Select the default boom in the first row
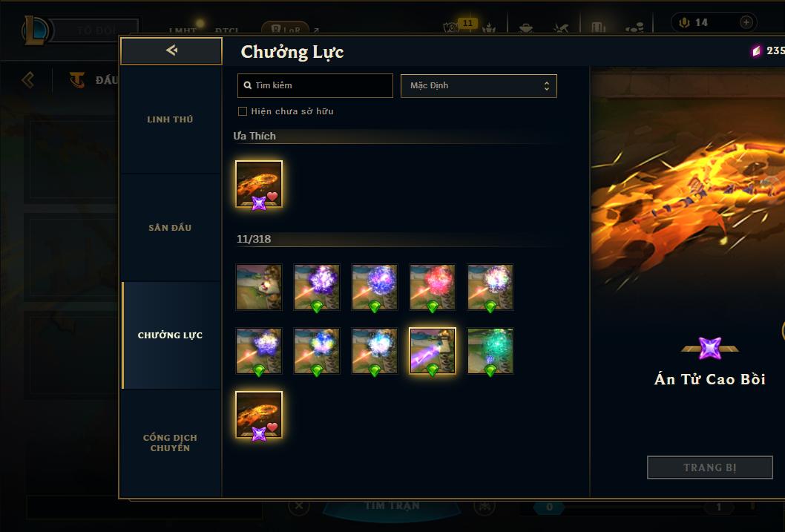Viewport: 785px width, 532px height. [x=259, y=287]
